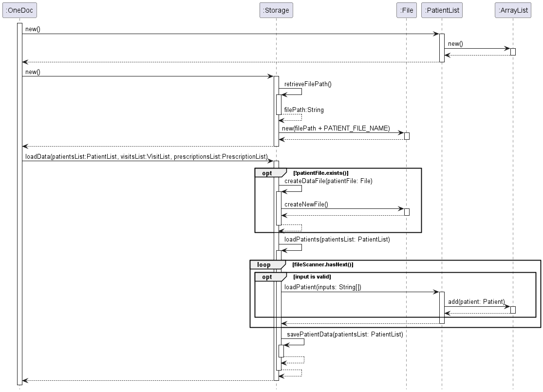The image size is (543, 392).
Task: Click new() label from PatientList to ArrayList
Action: click(455, 44)
